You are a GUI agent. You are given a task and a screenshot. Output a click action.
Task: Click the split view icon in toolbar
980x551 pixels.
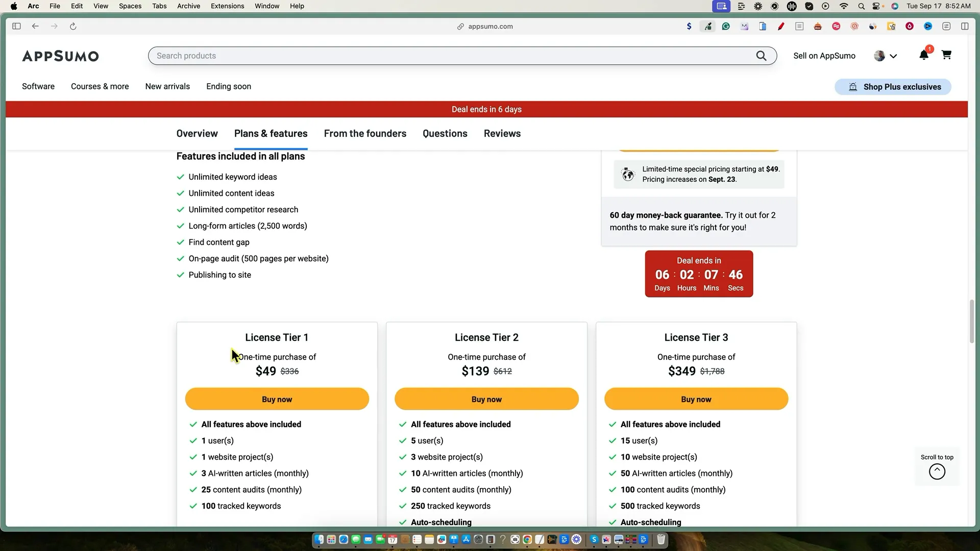(x=964, y=27)
